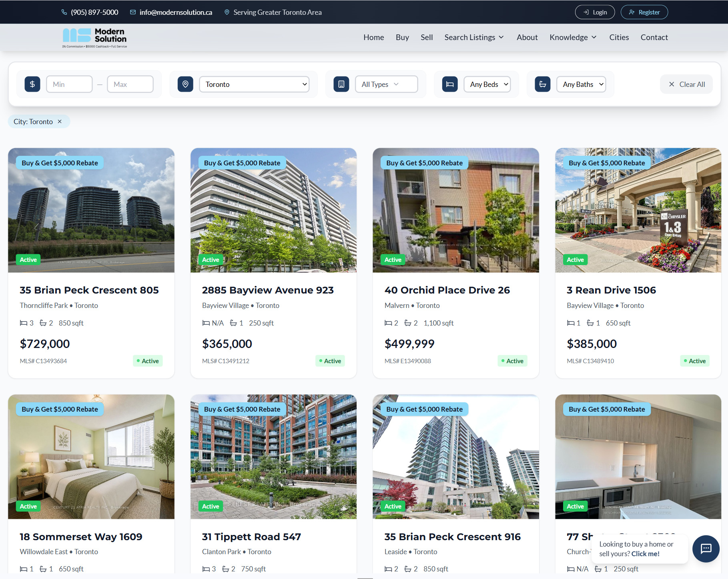Click Active badge beside MLS# E13490088

512,361
